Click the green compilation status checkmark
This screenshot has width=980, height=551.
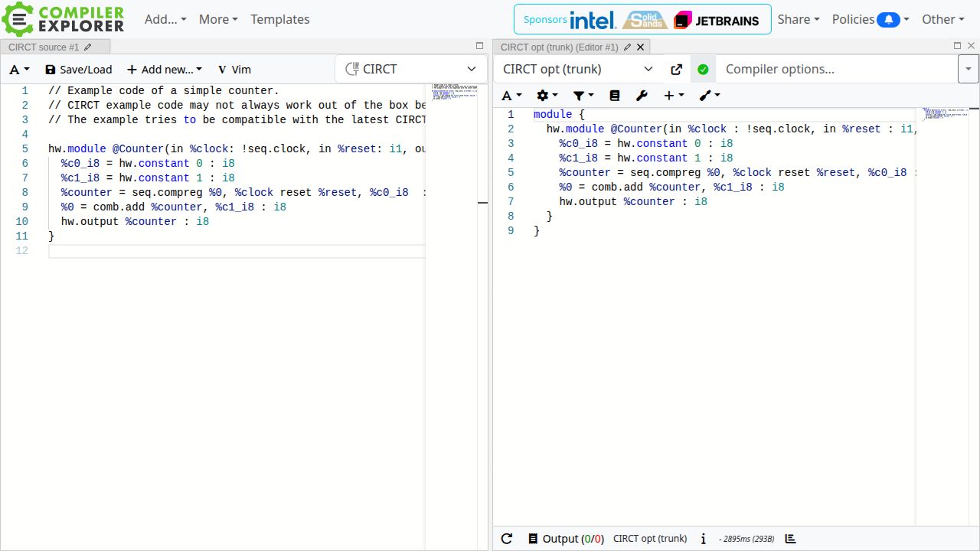point(703,70)
